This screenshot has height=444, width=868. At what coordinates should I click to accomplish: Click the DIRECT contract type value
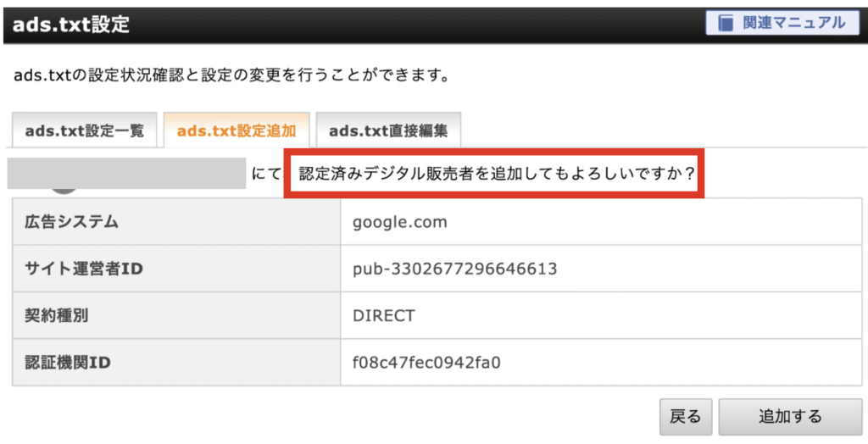(x=384, y=315)
